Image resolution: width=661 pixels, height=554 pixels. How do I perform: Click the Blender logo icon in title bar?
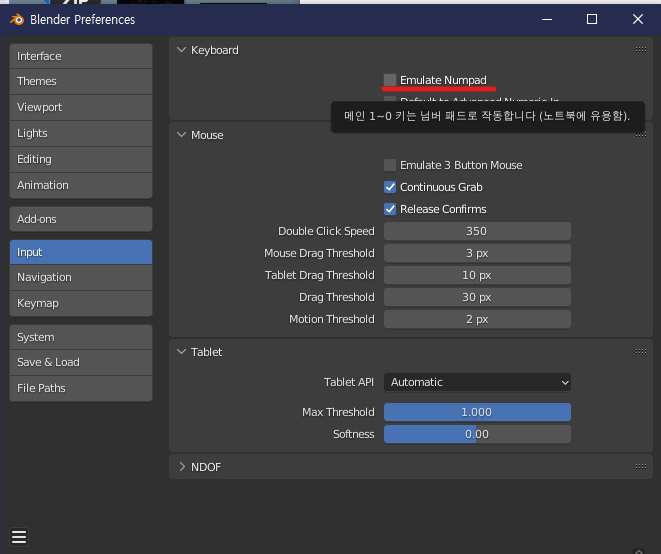click(x=17, y=19)
